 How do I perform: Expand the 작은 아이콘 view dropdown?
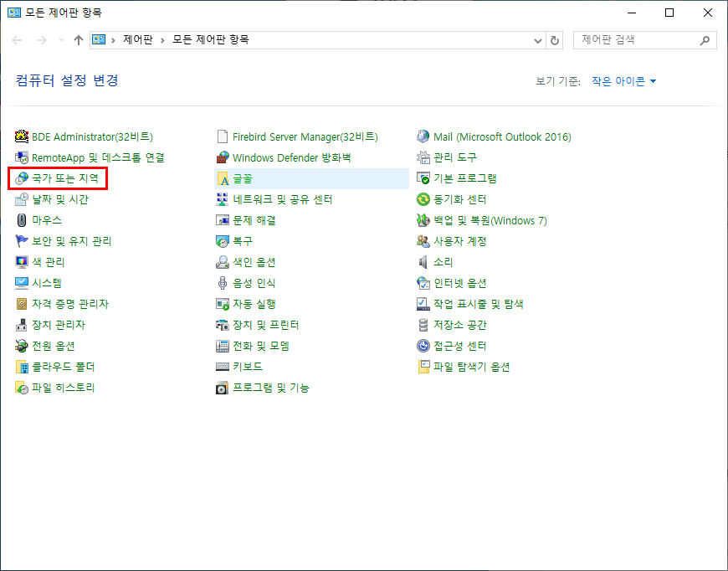click(x=624, y=81)
